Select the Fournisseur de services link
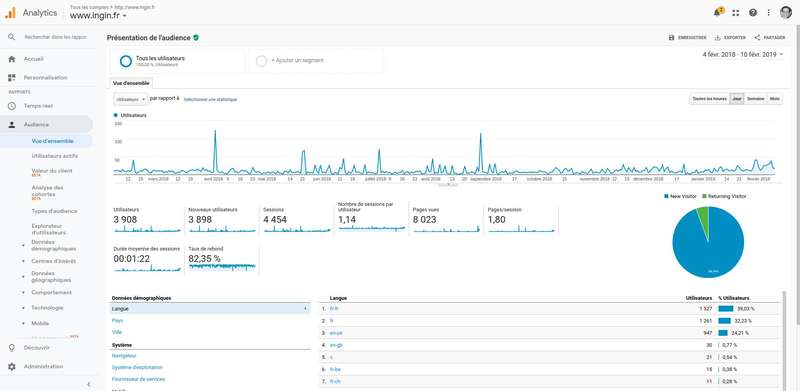 click(138, 379)
